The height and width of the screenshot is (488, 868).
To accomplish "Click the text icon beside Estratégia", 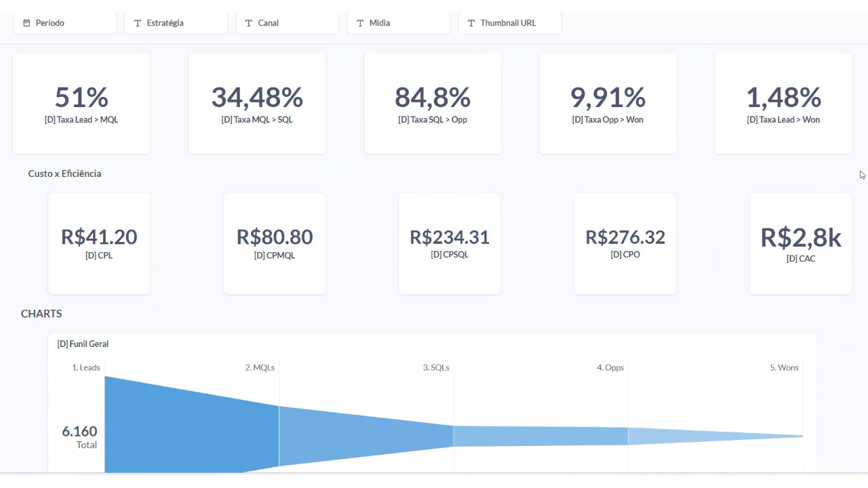I will pos(138,23).
